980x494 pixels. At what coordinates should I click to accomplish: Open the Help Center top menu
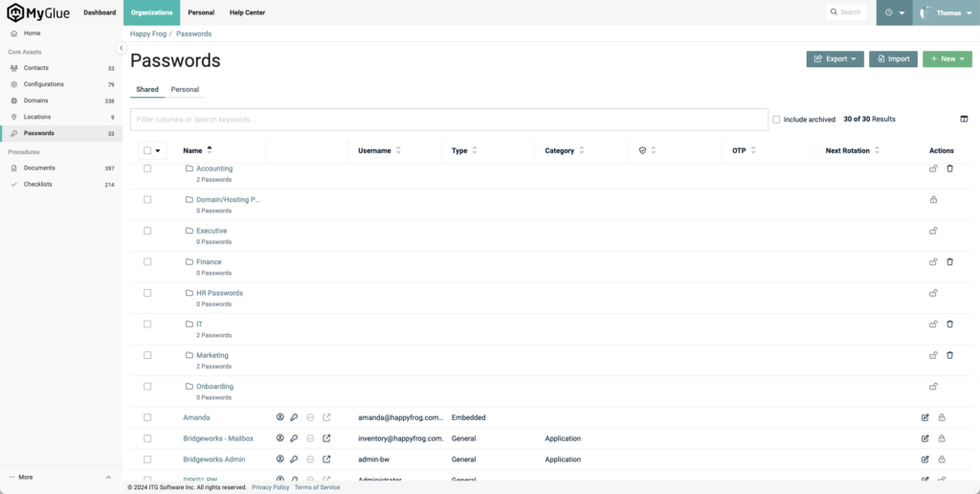[x=247, y=12]
